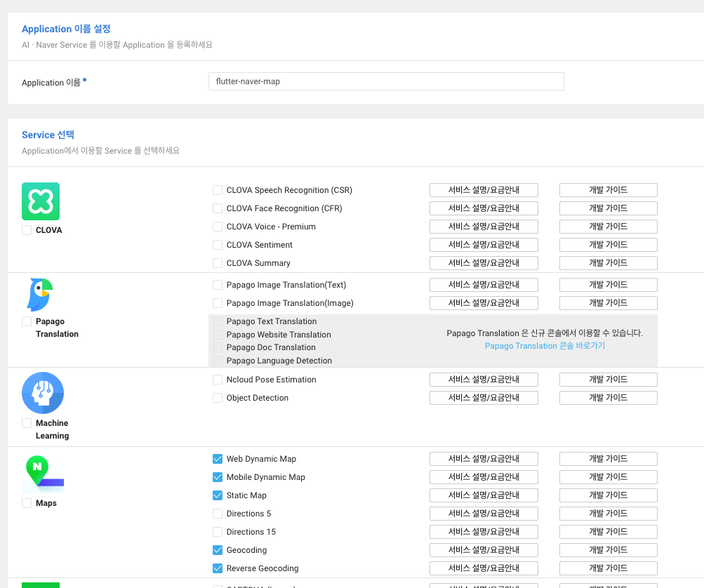This screenshot has height=588, width=704.
Task: Open 개발 가이드 for Directions 5
Action: (x=609, y=514)
